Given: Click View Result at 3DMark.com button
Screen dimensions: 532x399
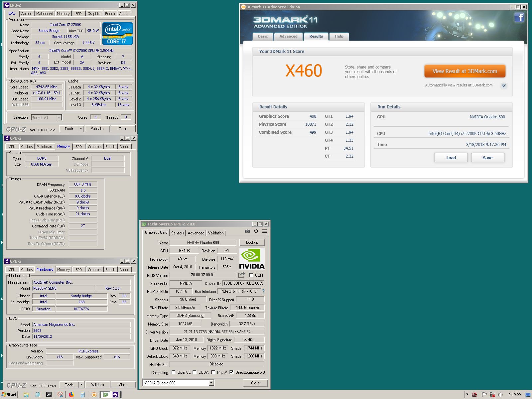Looking at the screenshot, I should click(465, 71).
